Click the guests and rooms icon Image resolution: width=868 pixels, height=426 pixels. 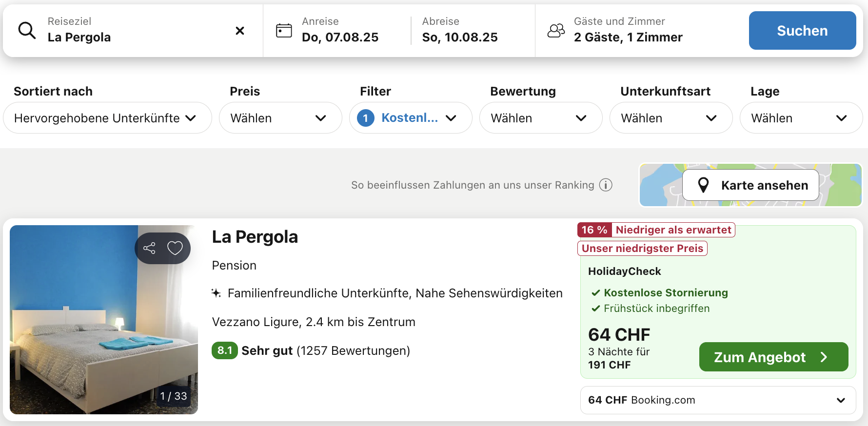556,31
